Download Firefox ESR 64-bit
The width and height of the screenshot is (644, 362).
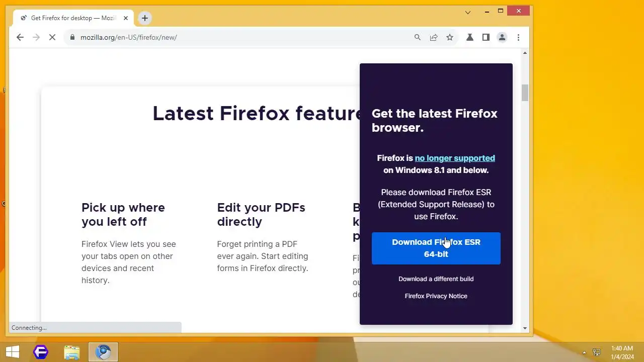(x=436, y=248)
